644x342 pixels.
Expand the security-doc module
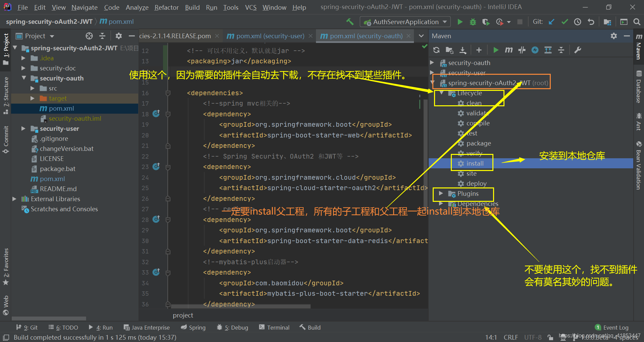point(23,68)
